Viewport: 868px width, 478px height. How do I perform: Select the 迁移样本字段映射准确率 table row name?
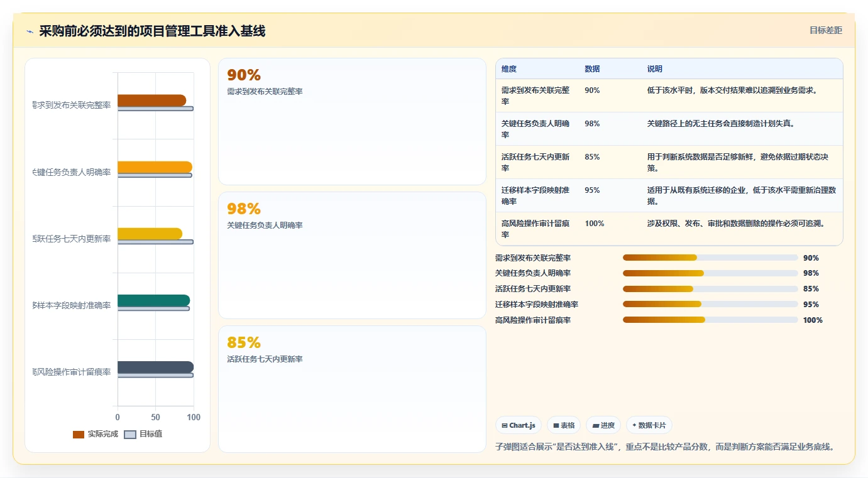(536, 195)
